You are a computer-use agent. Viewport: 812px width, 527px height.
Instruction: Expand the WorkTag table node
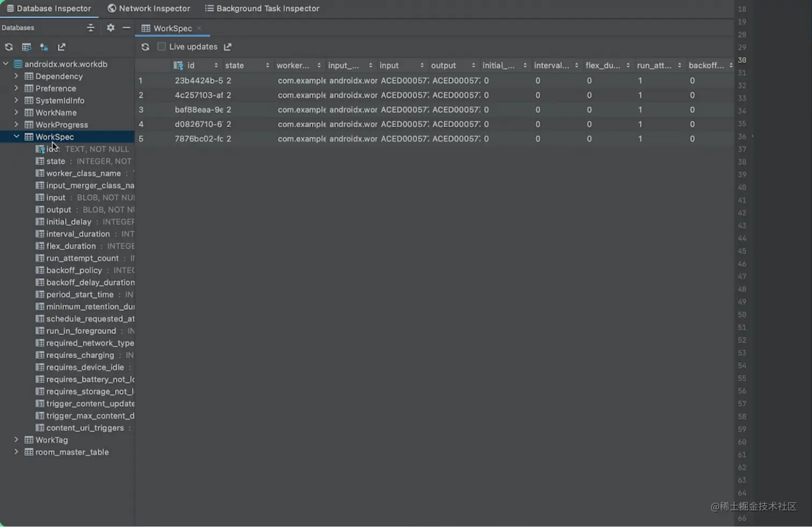[16, 440]
